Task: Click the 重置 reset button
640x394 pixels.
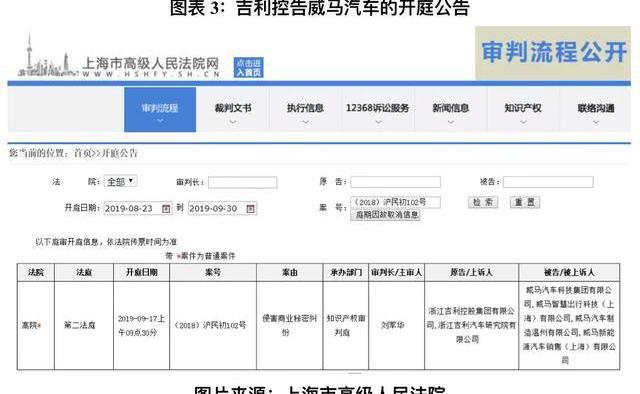Action: pos(524,202)
